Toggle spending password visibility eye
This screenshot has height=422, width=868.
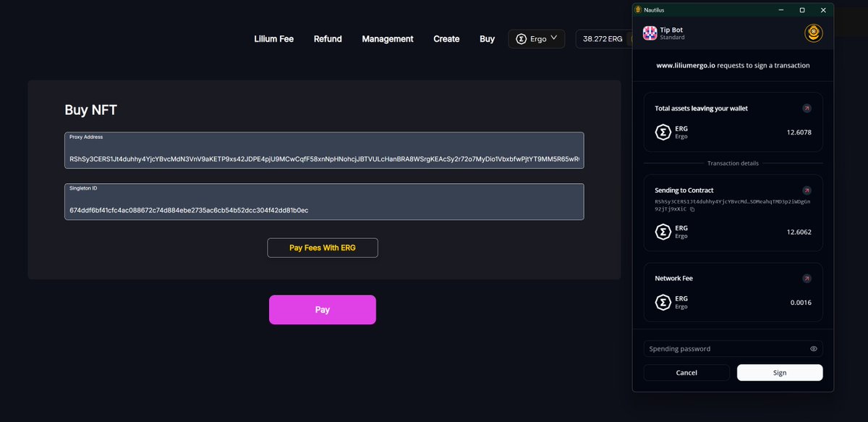(x=814, y=349)
